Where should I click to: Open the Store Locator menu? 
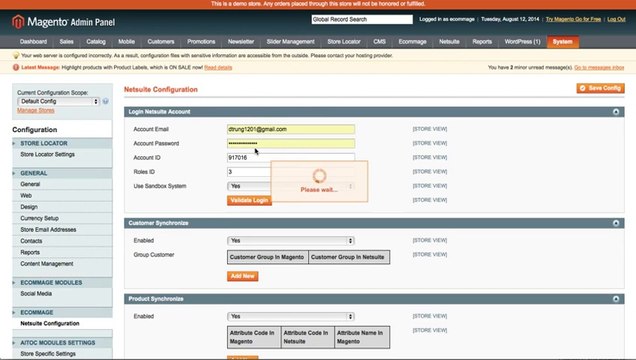pyautogui.click(x=344, y=42)
